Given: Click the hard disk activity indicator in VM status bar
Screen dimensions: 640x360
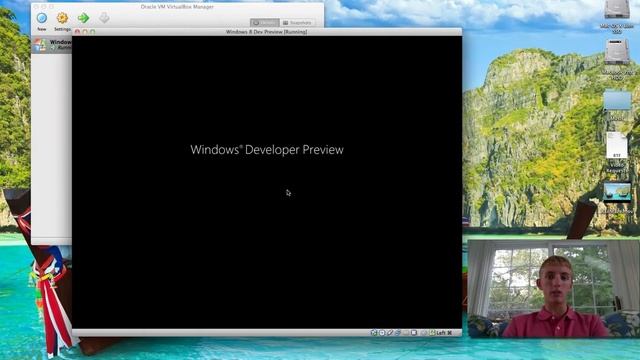Looking at the screenshot, I should [x=373, y=333].
